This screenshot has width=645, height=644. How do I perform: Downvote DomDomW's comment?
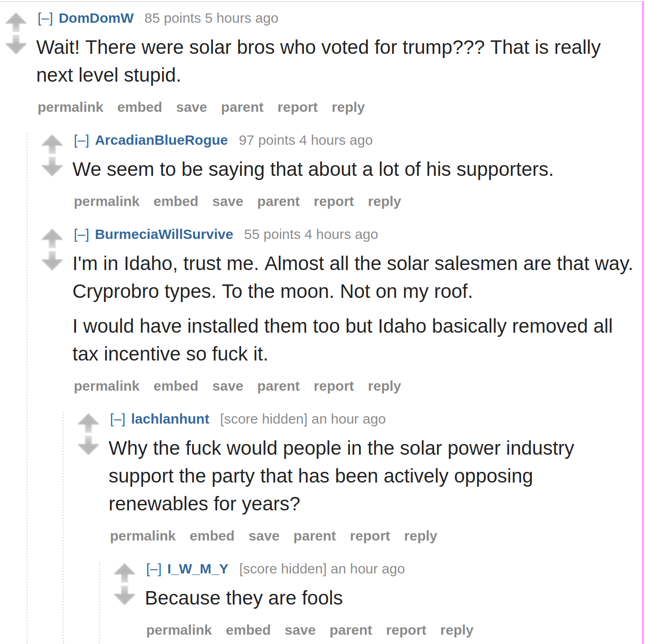tap(16, 45)
